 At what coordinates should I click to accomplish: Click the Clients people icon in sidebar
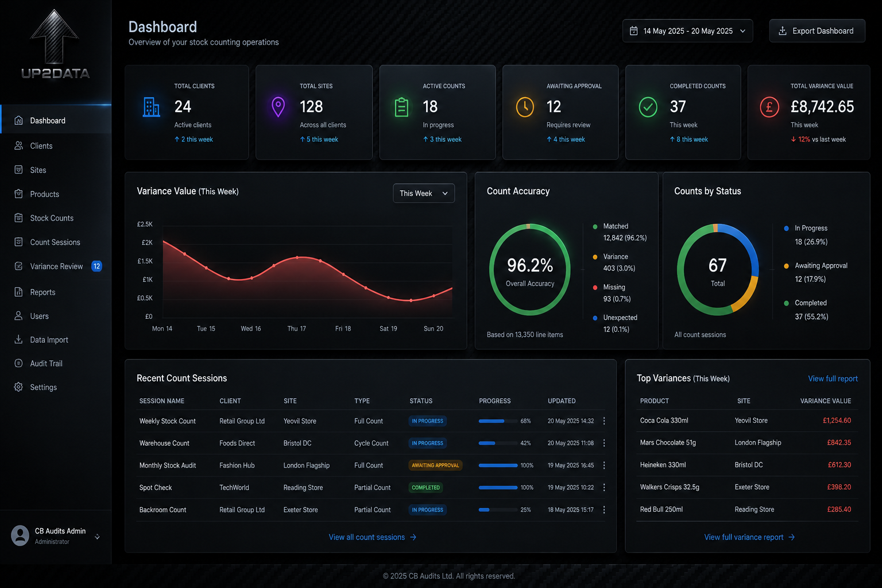(x=18, y=146)
